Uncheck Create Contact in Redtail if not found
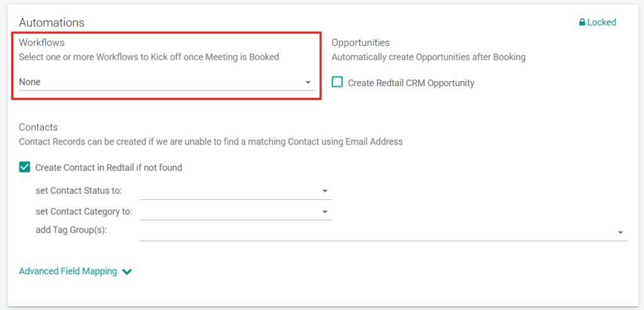The height and width of the screenshot is (310, 644). (25, 167)
